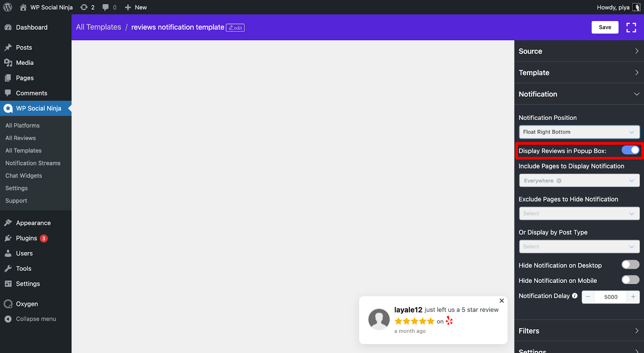Click the Pages icon in sidebar

click(x=8, y=78)
